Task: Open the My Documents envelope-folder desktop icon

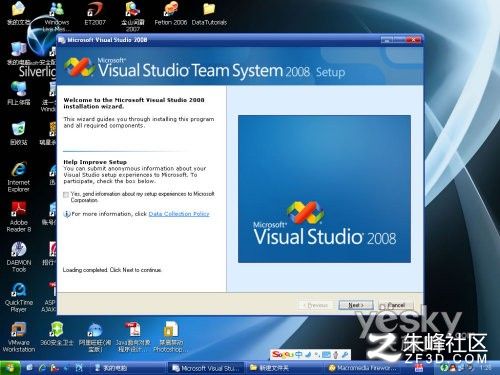Action: 18,13
